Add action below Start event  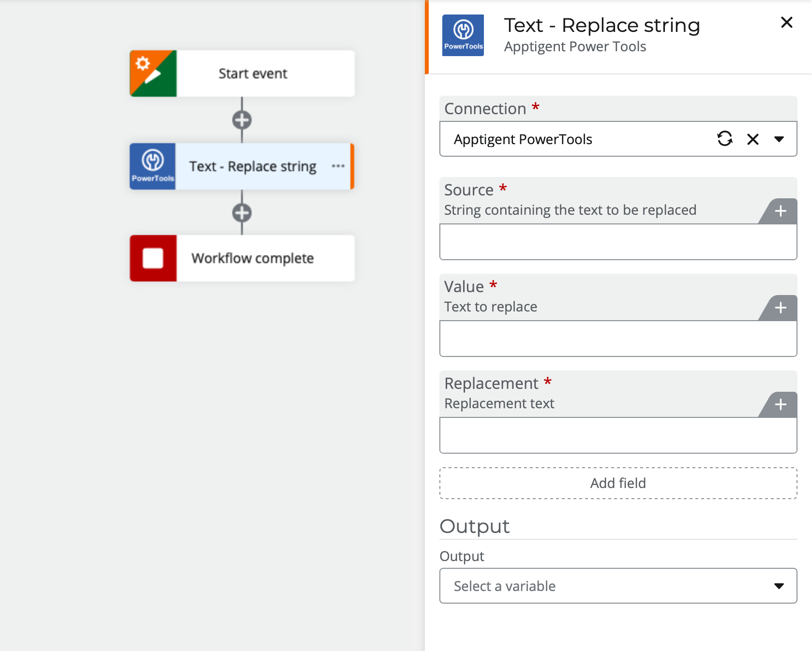pos(242,120)
